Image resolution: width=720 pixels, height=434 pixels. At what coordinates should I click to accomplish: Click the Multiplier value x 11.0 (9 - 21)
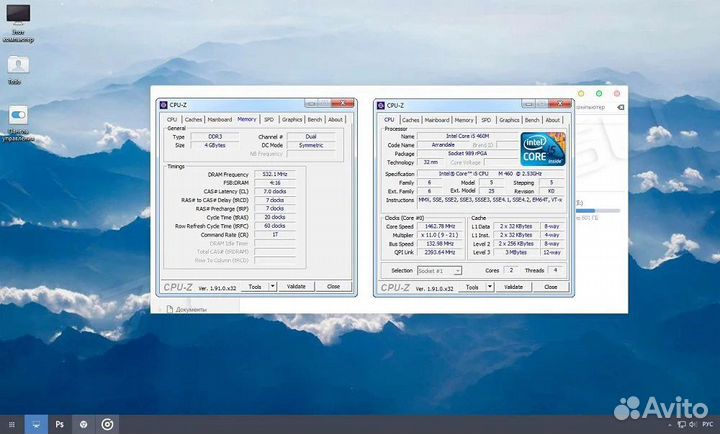pyautogui.click(x=439, y=235)
